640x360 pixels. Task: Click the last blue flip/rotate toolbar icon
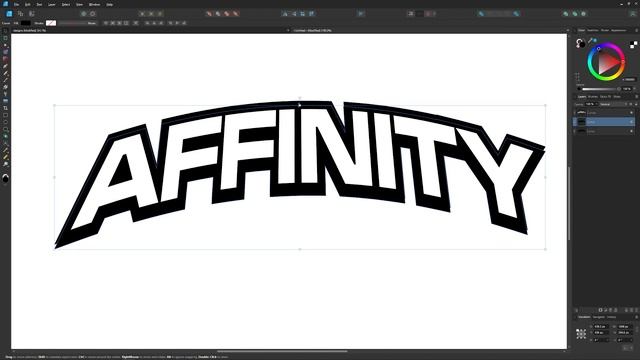click(x=312, y=13)
